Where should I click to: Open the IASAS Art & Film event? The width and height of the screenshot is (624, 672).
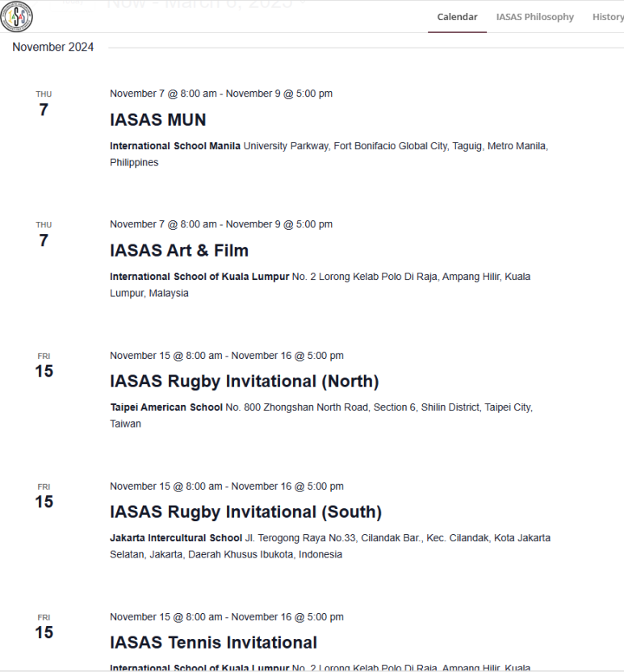click(179, 250)
